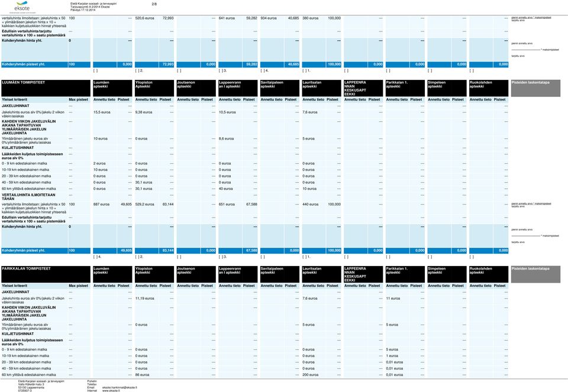
Task: Select the '11 euroa' cell under Parikkalan 1. apteekki
Action: tap(393, 298)
